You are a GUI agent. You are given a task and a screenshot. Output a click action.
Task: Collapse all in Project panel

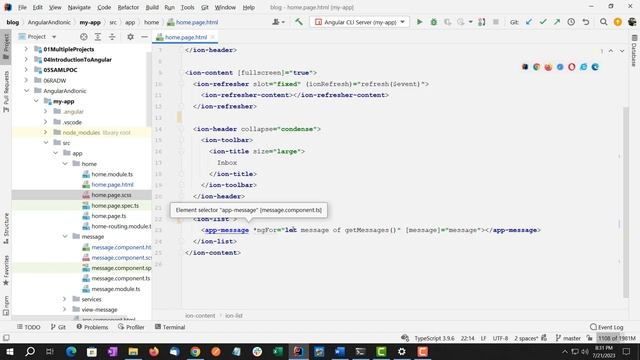(x=112, y=37)
